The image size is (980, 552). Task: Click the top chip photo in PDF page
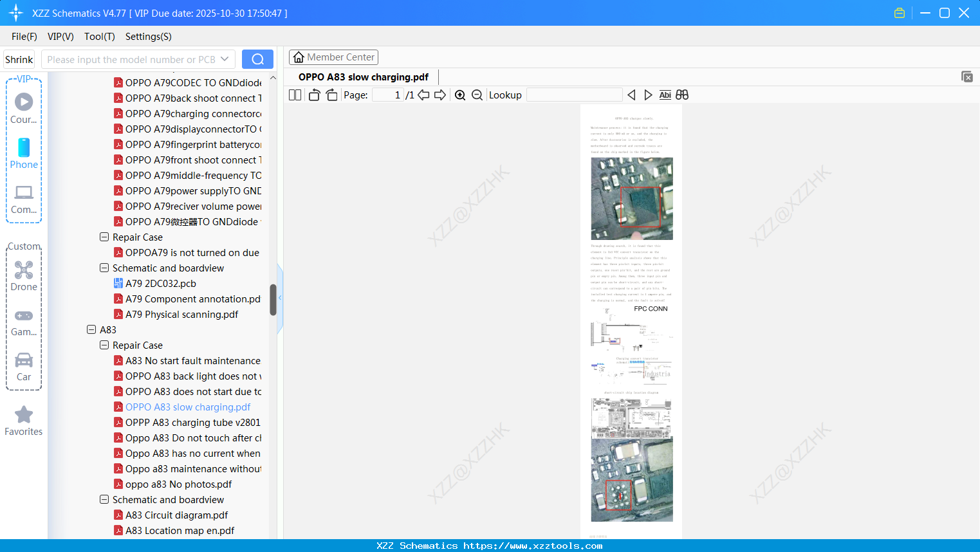(632, 199)
